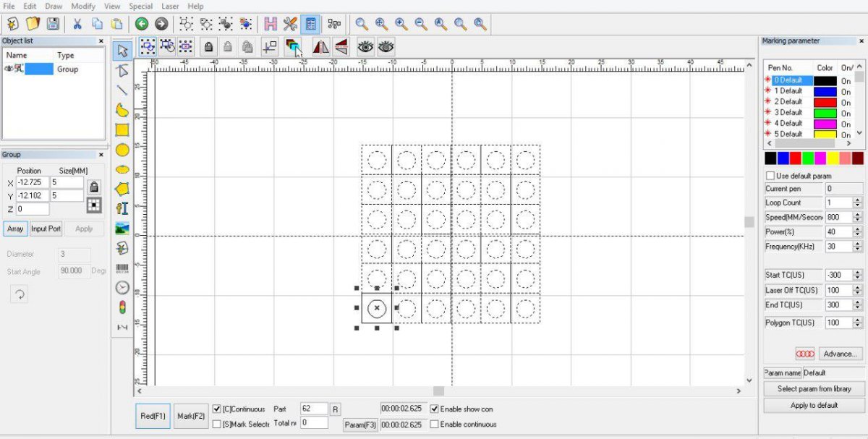Enable the Use default param checkbox
This screenshot has height=439, width=868.
click(x=770, y=176)
